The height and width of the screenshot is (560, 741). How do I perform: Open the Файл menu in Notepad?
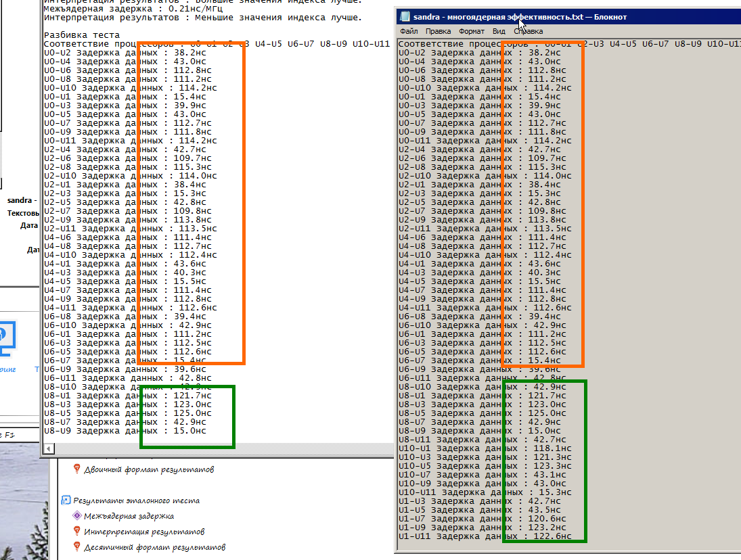click(x=409, y=31)
